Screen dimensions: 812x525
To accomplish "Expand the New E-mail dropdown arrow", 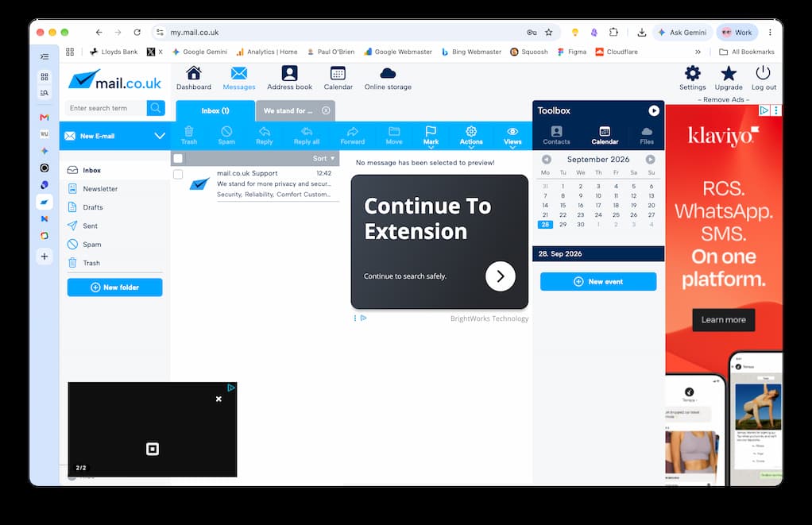I will (x=160, y=136).
